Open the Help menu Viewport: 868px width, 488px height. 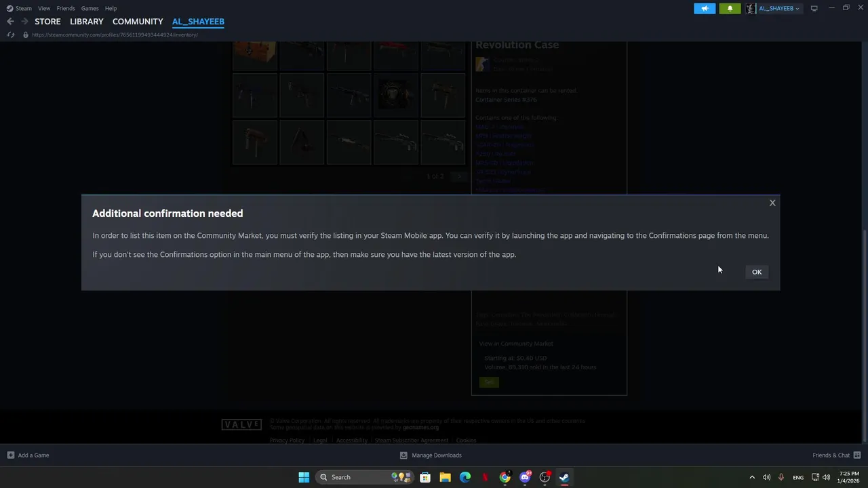(111, 8)
